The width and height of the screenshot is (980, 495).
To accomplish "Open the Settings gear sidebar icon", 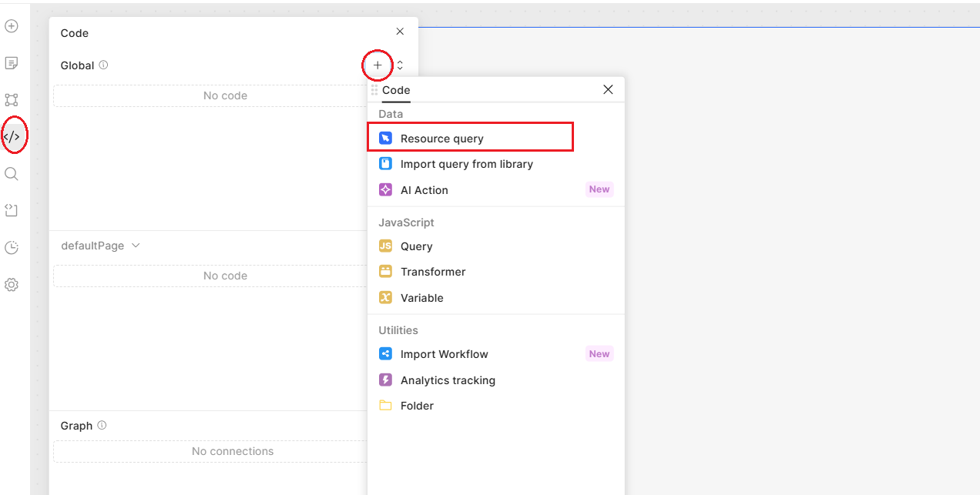I will point(12,285).
